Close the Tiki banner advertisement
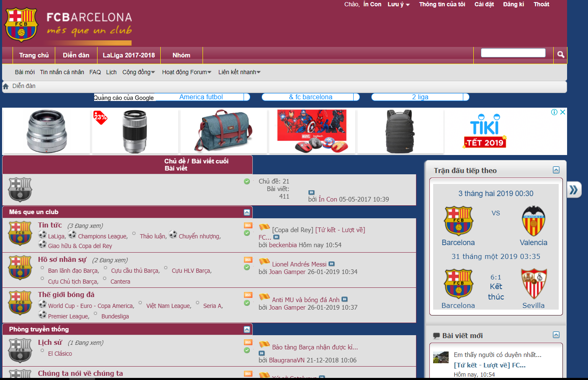 click(563, 112)
